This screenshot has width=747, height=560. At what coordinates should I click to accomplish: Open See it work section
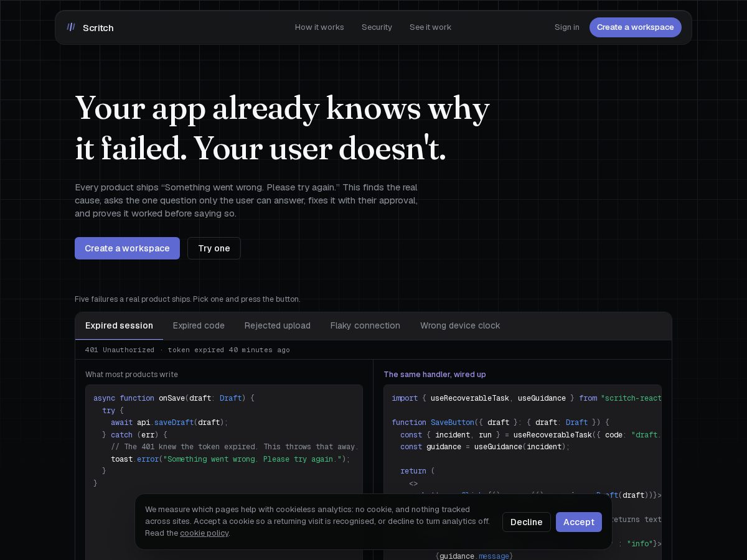point(430,27)
